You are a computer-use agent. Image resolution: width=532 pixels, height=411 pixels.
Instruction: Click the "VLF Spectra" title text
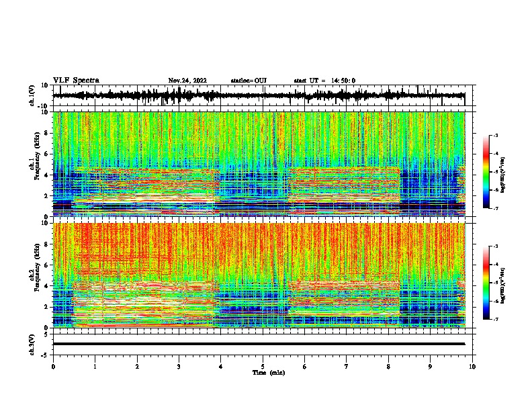76,81
